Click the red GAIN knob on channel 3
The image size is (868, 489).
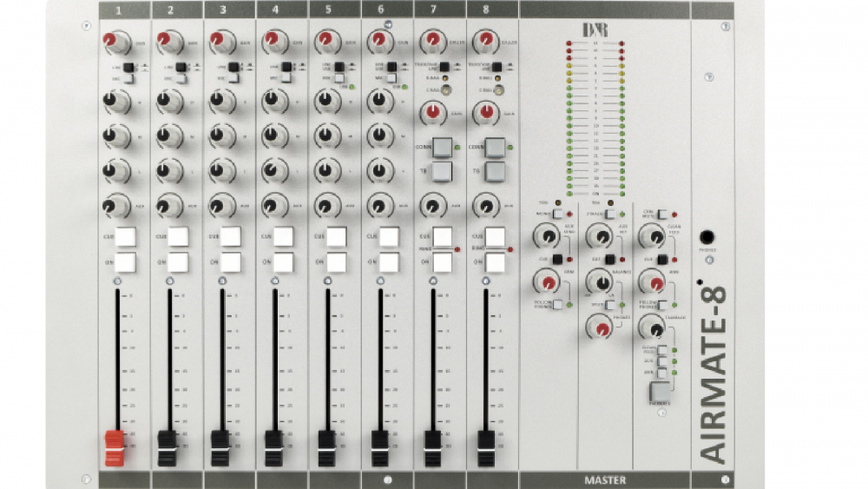tap(222, 42)
